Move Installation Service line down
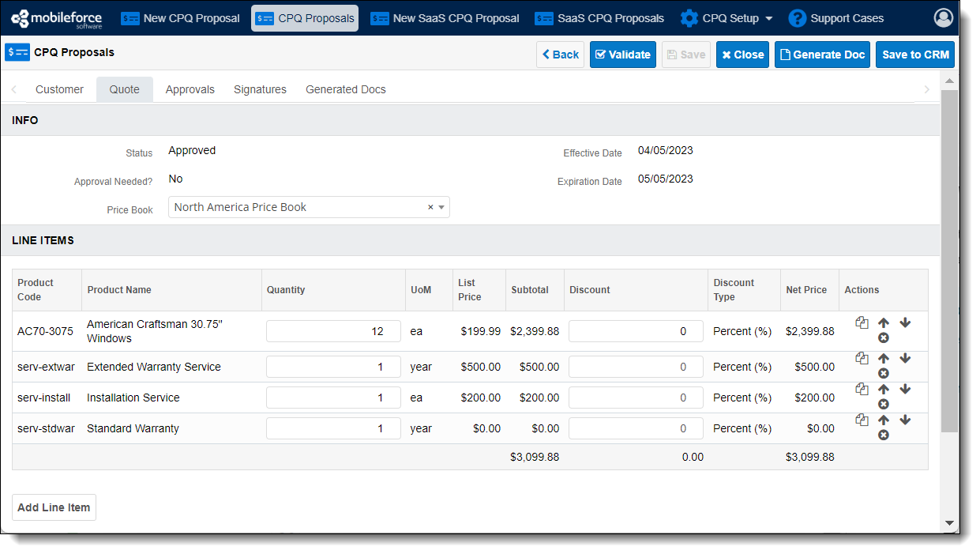Viewport: 980px width, 554px height. (x=905, y=390)
